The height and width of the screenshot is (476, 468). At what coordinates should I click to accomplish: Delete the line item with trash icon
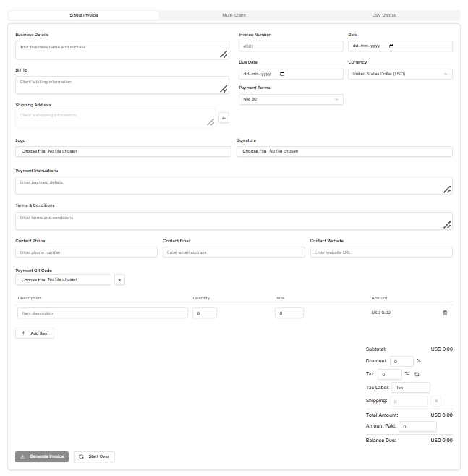click(x=445, y=313)
